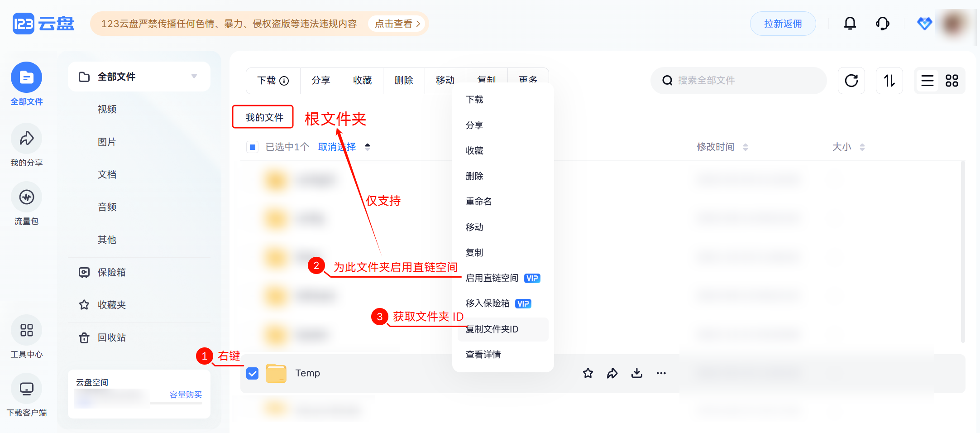
Task: Open customer service headset icon
Action: click(882, 24)
